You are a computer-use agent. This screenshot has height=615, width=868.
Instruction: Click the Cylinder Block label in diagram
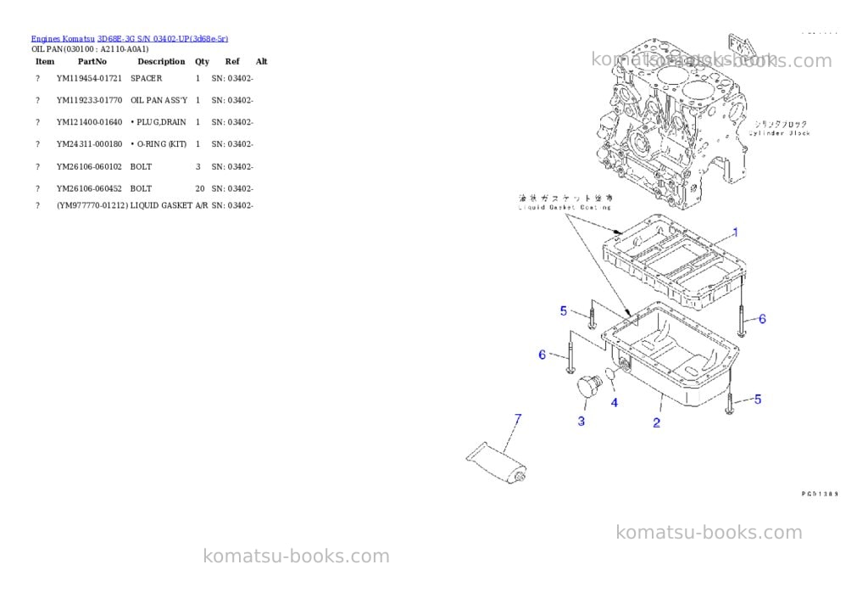780,133
